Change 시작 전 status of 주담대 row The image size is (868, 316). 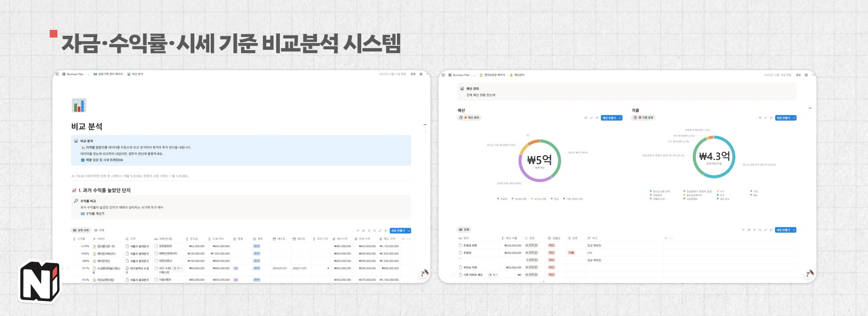[x=532, y=253]
